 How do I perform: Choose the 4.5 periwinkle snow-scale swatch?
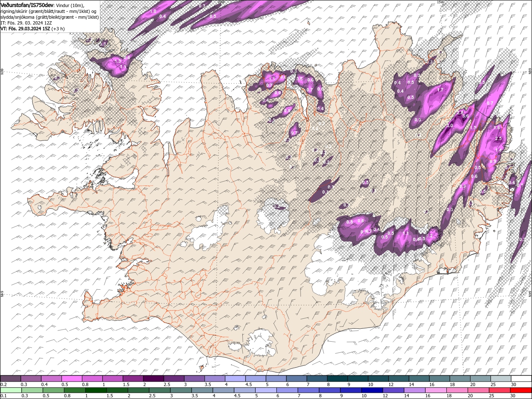[x=255, y=379]
